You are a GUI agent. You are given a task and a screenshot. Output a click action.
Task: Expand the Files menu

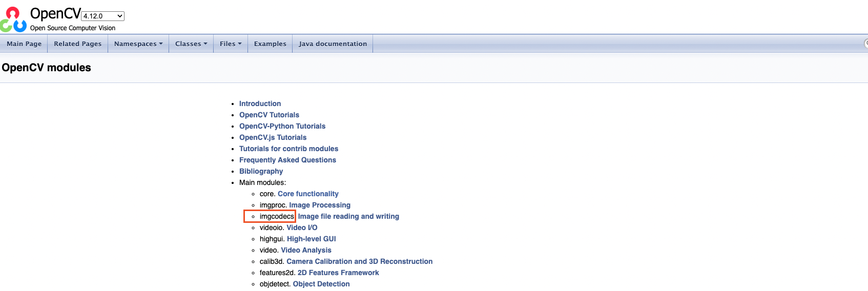231,44
